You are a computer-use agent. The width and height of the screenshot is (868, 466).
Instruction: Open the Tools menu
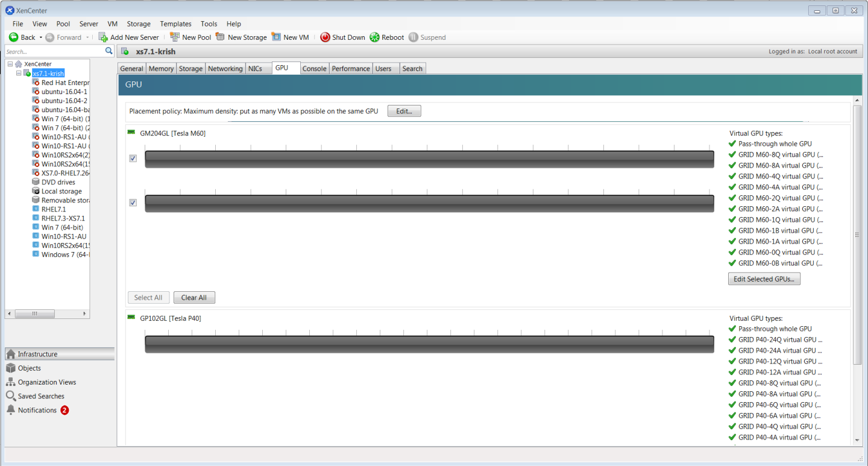pos(209,24)
